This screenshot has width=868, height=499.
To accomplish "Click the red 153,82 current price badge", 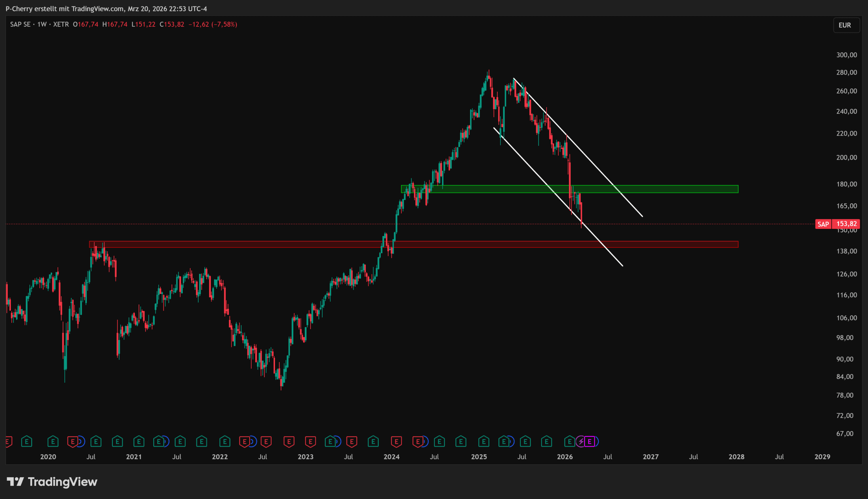I will [846, 224].
